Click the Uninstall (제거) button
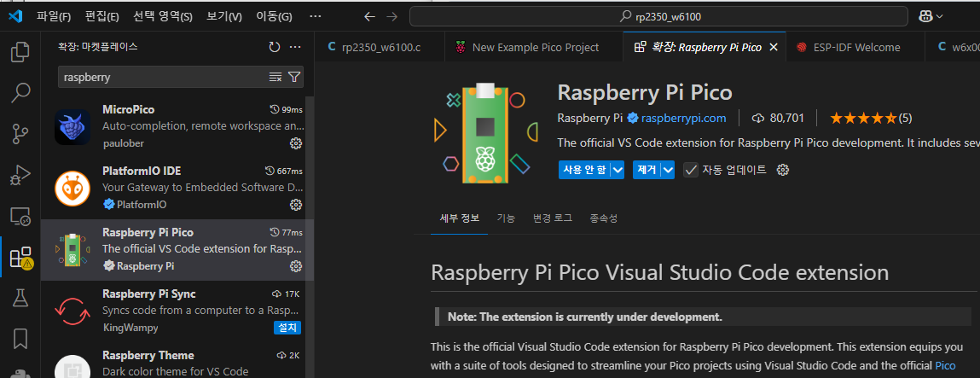 coord(647,170)
